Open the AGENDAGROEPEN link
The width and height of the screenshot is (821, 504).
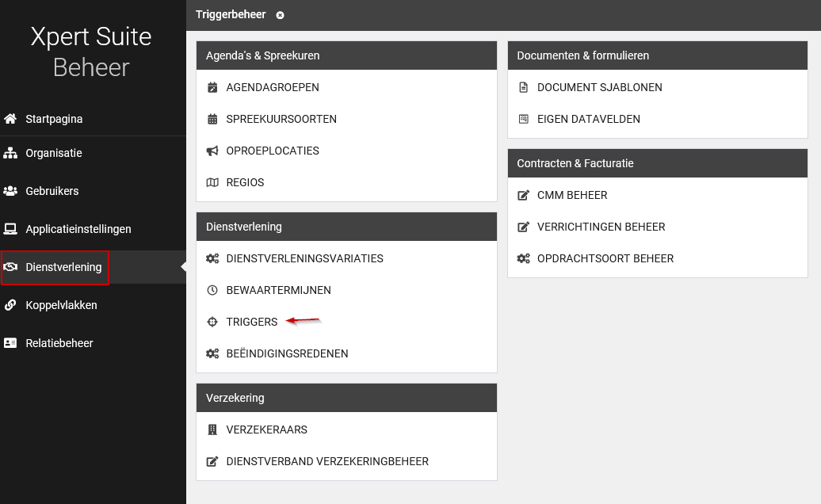click(x=273, y=87)
